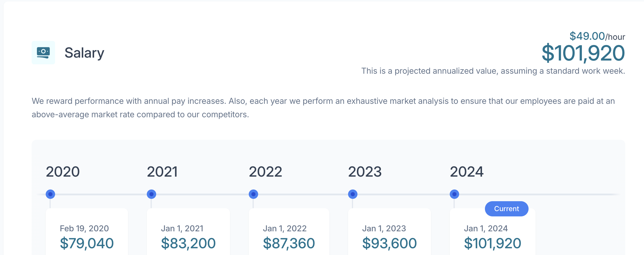Click the 2022 year label
The width and height of the screenshot is (644, 255).
tap(265, 172)
